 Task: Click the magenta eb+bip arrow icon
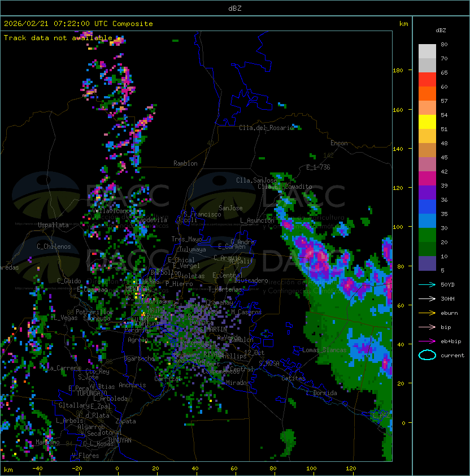[x=427, y=341]
